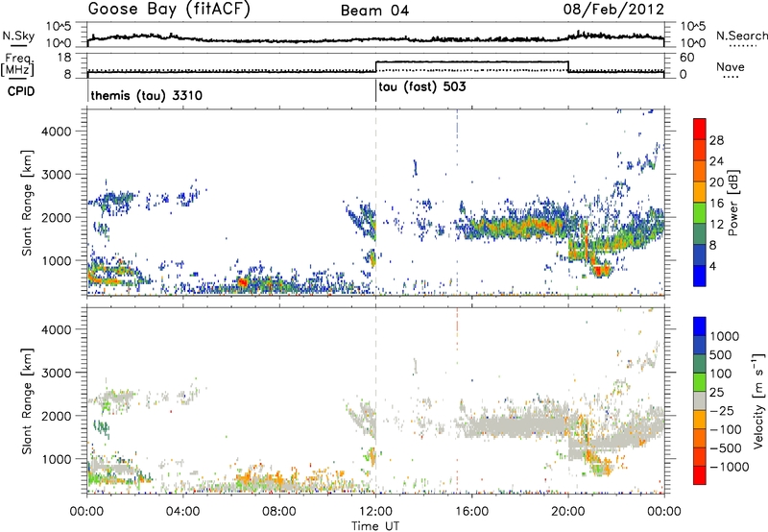Click the sky noise trace in top panel
Screen dimensions: 768x532
pos(375,38)
